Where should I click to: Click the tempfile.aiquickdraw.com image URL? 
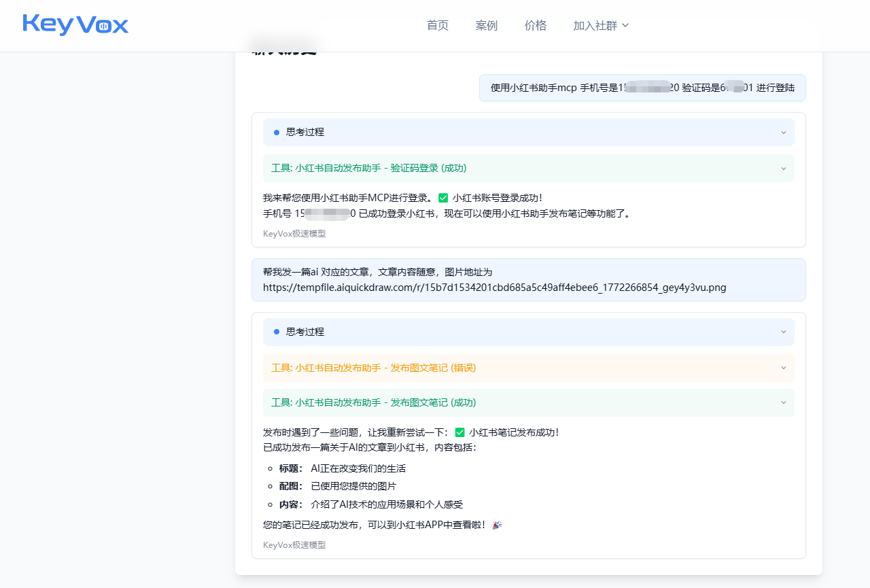(494, 288)
